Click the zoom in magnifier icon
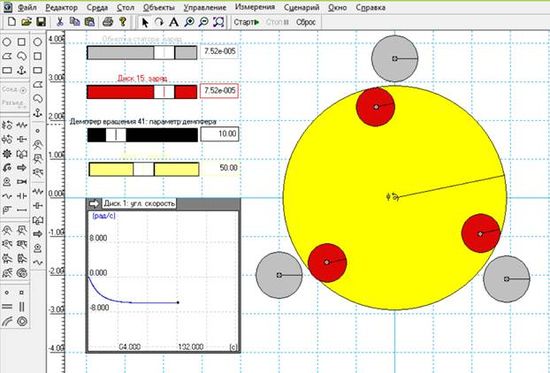This screenshot has height=373, width=550. pos(189,22)
